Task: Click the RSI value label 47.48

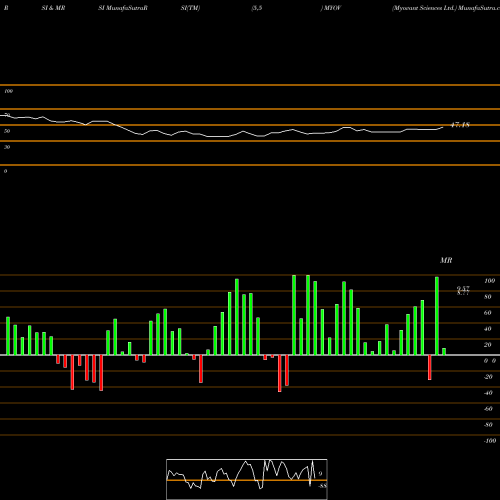Action: pyautogui.click(x=460, y=125)
